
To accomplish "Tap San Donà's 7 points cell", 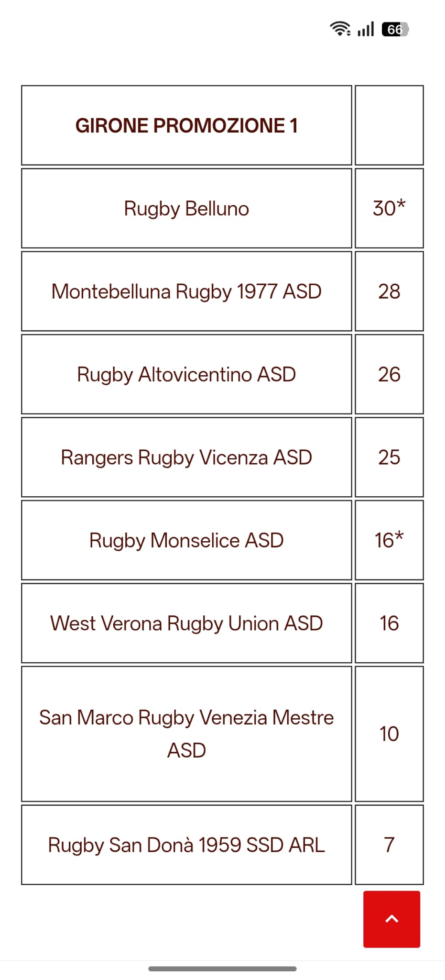I will point(389,845).
